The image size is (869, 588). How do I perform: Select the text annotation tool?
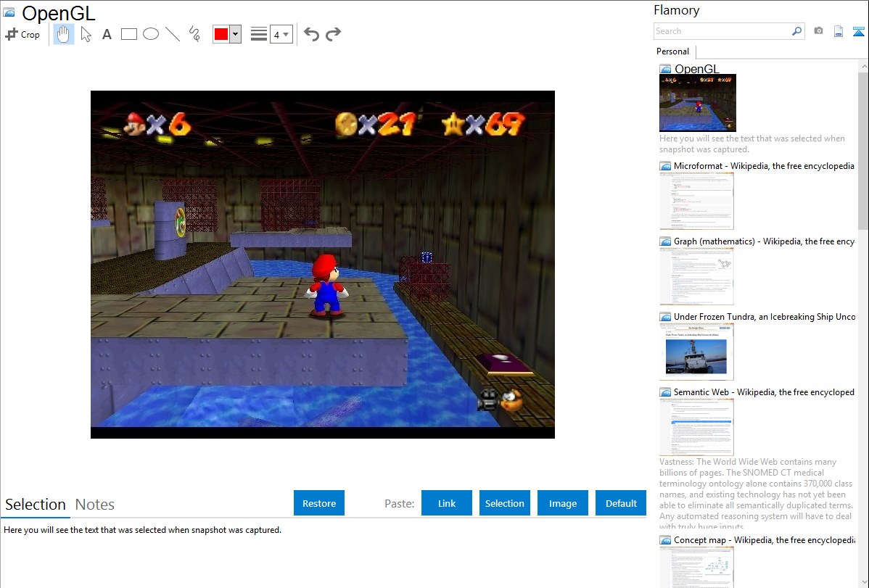click(x=107, y=34)
